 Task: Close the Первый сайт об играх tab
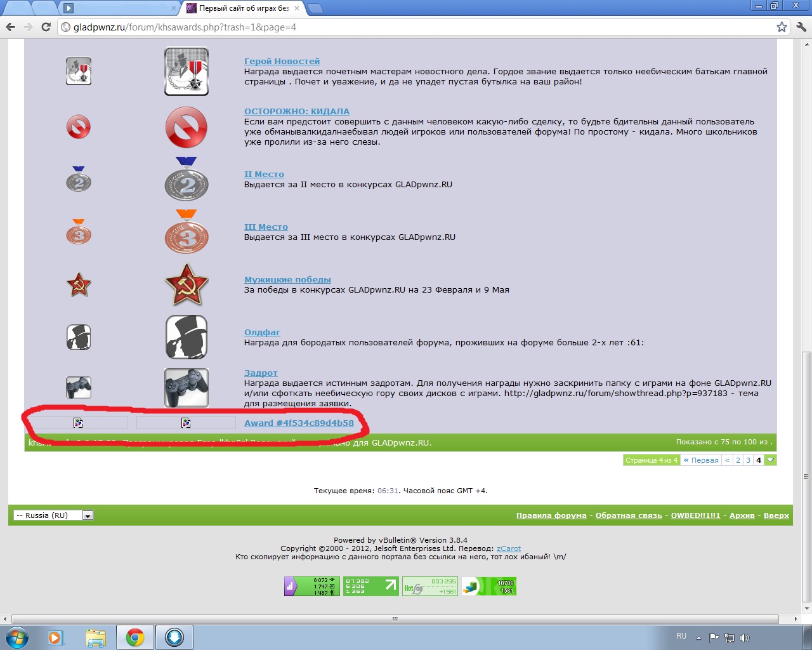pos(297,8)
